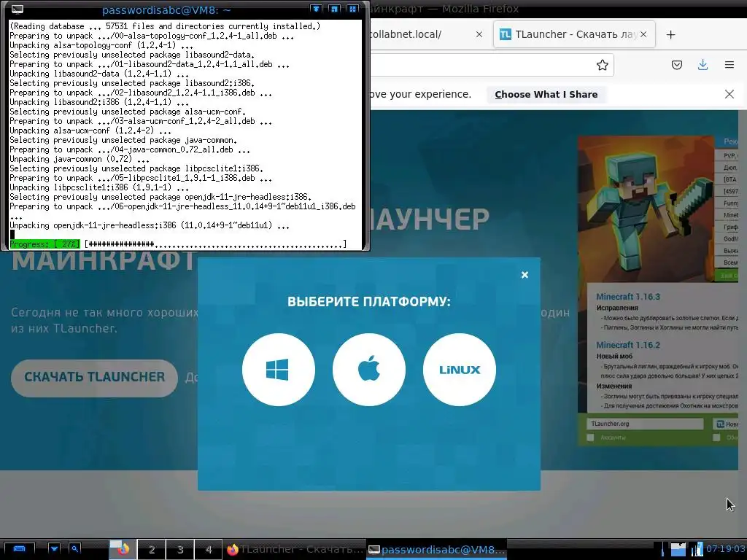Choose the Linux platform circle
The image size is (747, 560).
460,370
